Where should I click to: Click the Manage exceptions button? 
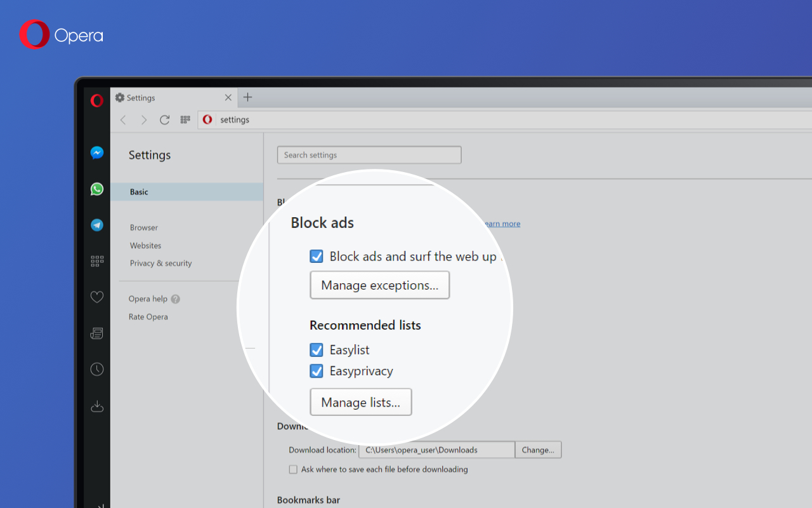pos(379,285)
